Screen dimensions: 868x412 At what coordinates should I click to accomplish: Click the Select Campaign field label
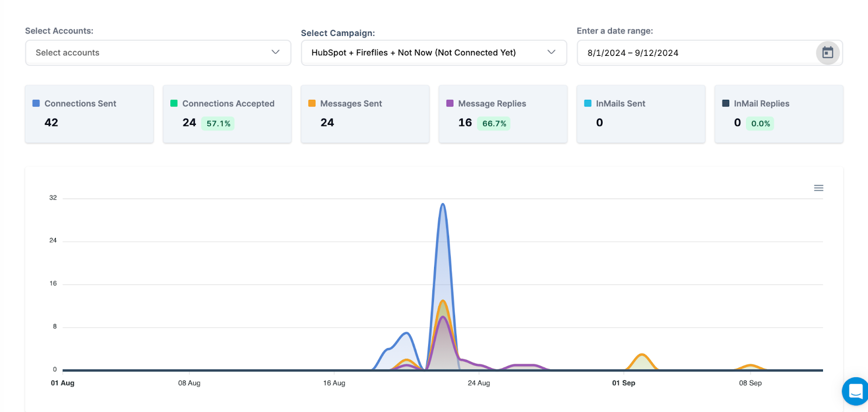click(338, 33)
